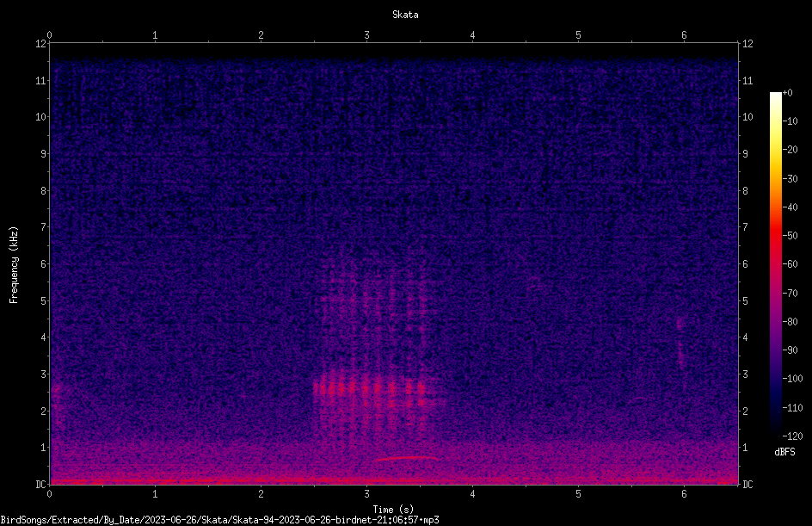
Task: Click the "+0" colorbar label
Action: pos(787,93)
